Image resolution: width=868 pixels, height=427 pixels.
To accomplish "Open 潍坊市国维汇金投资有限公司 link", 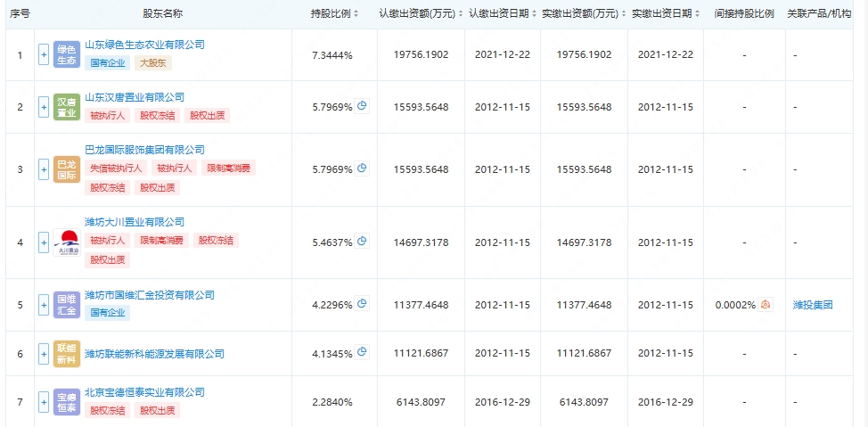I will point(150,295).
